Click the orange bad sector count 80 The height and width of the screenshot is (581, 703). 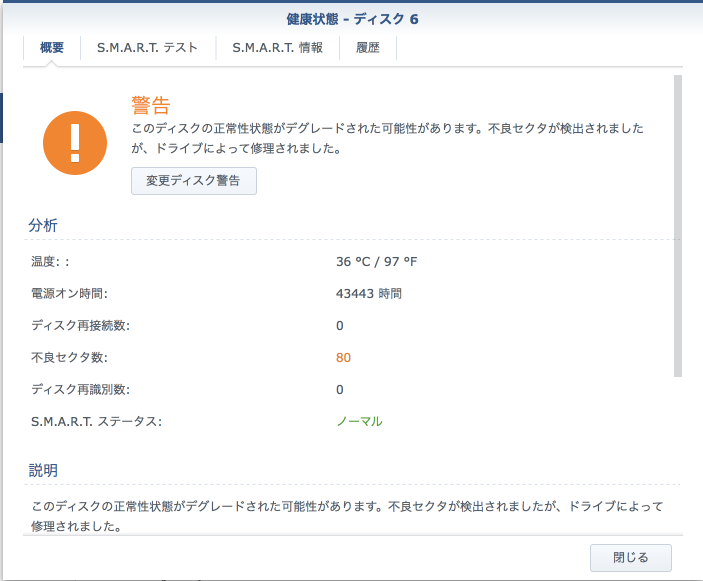click(343, 357)
